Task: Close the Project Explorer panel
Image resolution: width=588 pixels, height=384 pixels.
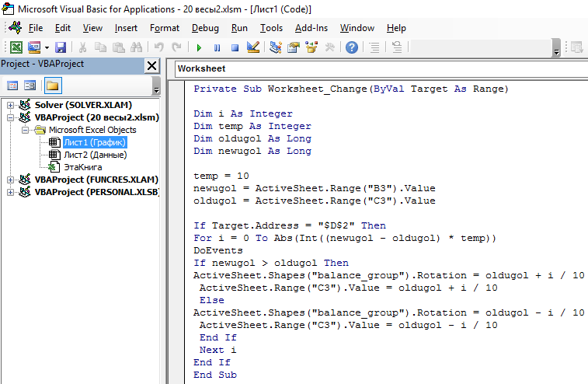Action: point(152,66)
